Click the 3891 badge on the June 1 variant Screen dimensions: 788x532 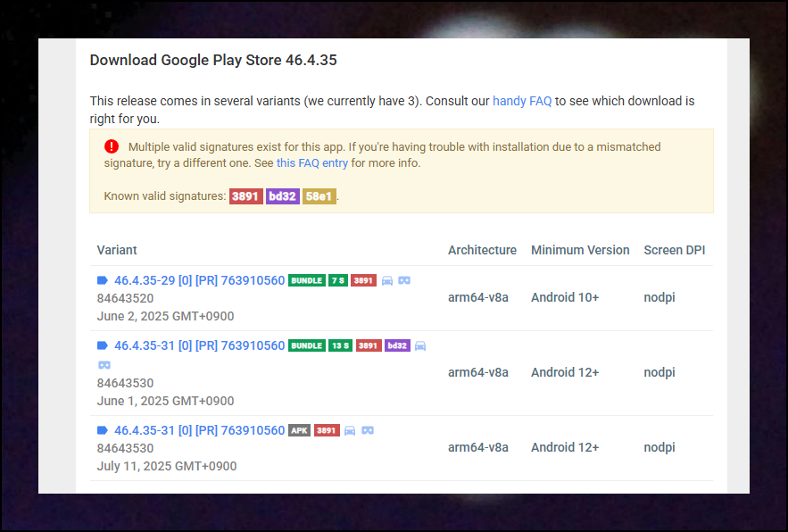click(369, 346)
